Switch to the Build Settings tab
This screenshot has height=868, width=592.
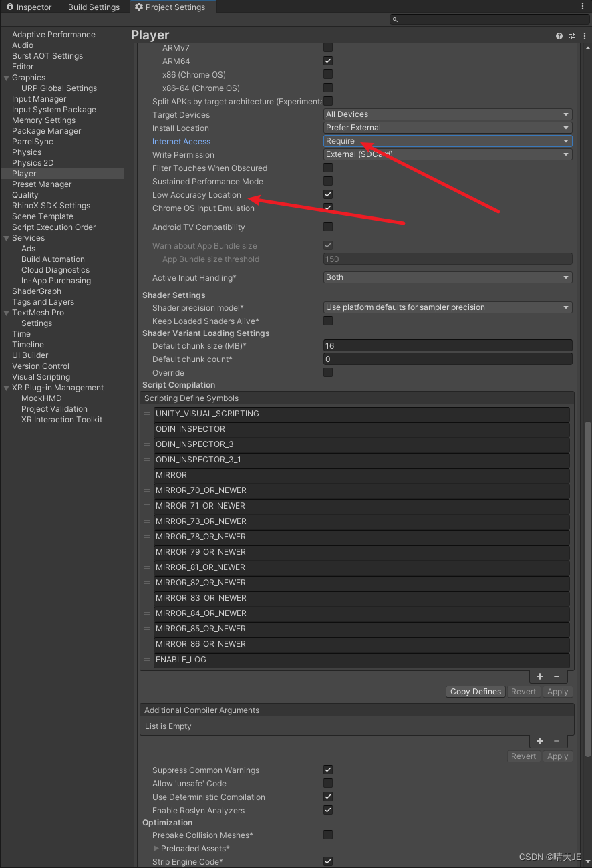pyautogui.click(x=93, y=7)
